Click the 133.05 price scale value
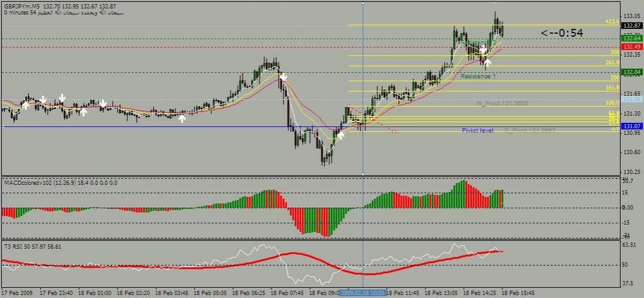The image size is (644, 298). (631, 16)
